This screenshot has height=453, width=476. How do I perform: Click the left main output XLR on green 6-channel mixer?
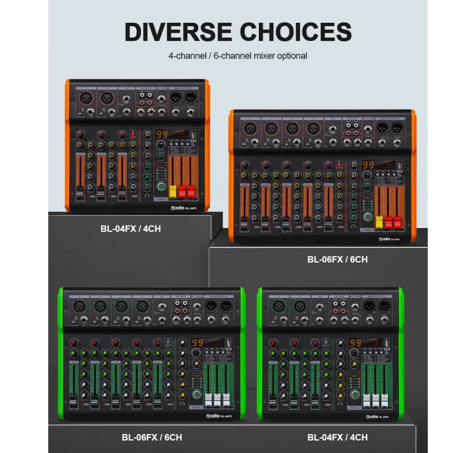tap(211, 306)
